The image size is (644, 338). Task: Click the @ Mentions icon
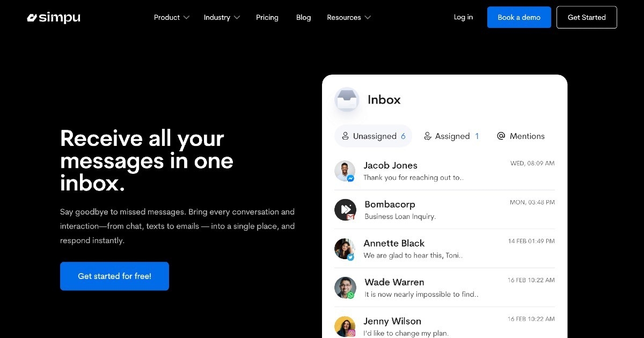pyautogui.click(x=501, y=136)
